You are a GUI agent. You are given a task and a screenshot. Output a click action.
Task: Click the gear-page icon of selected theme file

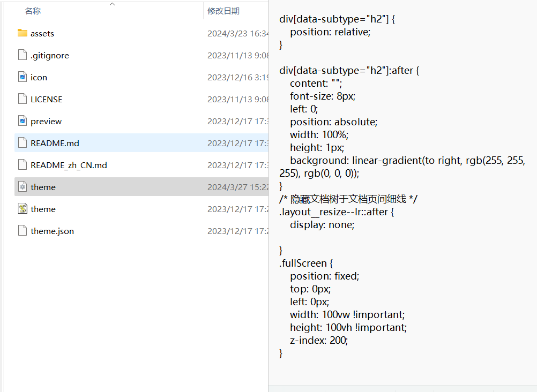coord(23,187)
